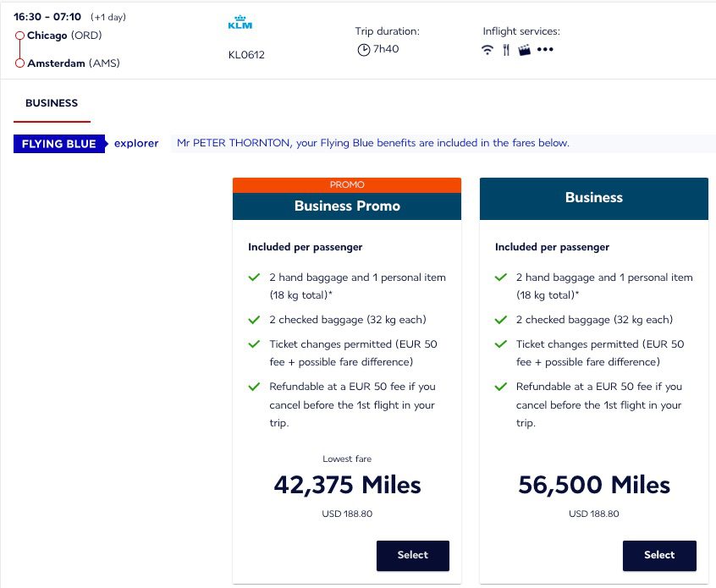Select the Business fare

tap(659, 555)
